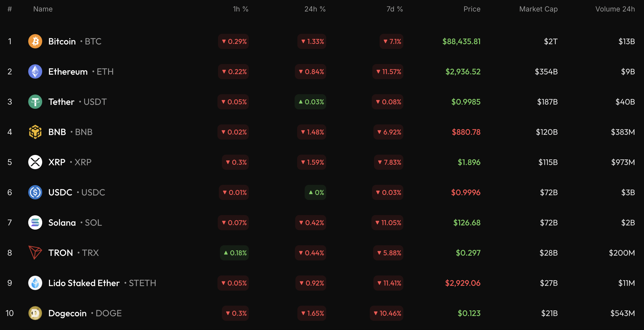Open the Lido Staked Ether link
Screen dimensions: 644x330
point(84,283)
